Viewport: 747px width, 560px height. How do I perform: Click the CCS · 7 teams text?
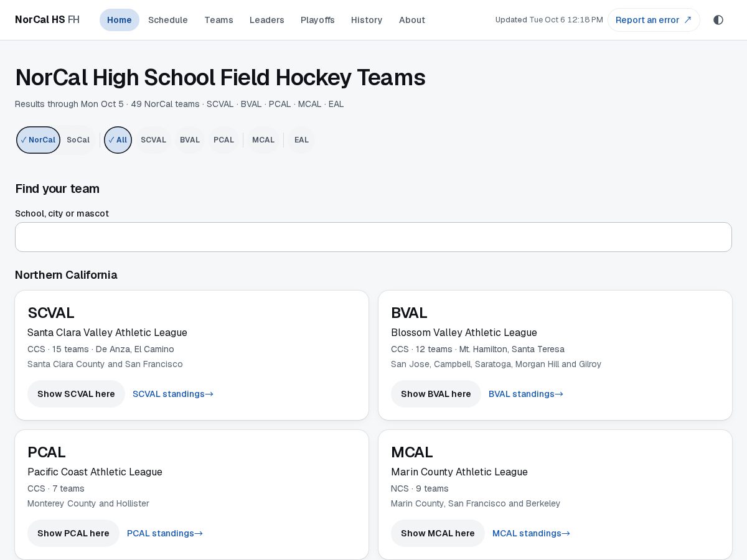click(56, 488)
